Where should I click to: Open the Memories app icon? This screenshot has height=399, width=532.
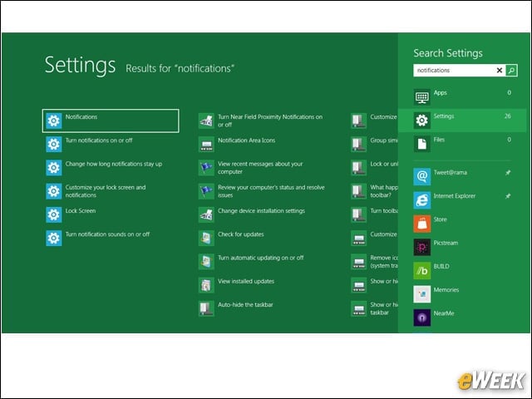click(x=421, y=293)
